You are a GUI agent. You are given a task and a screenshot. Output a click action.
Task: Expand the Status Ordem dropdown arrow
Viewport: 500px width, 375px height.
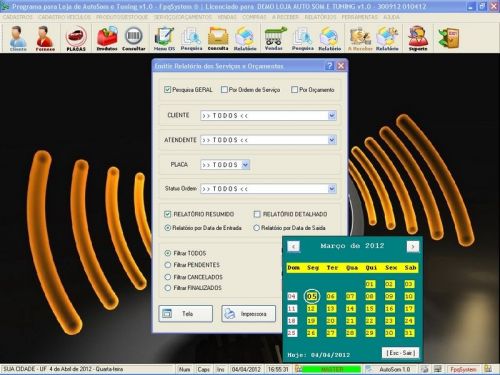click(332, 189)
